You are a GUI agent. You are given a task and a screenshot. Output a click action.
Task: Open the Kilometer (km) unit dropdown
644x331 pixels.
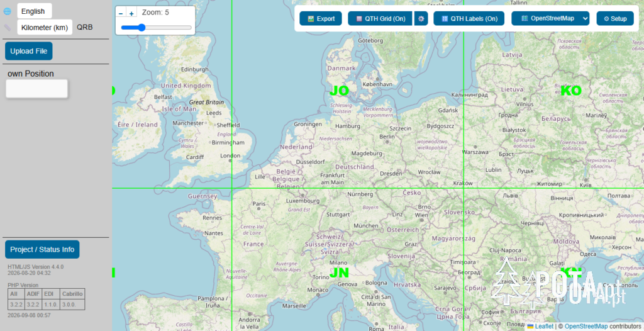coord(45,28)
